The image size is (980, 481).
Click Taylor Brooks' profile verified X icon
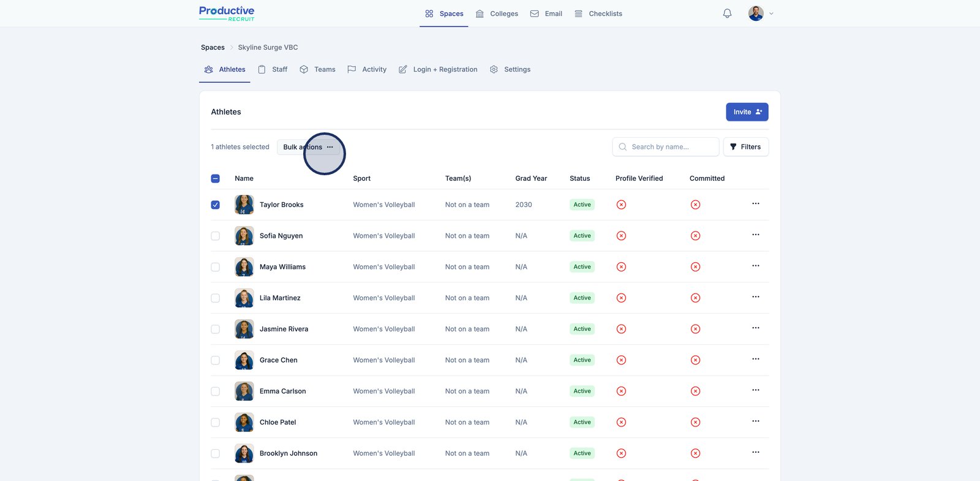pyautogui.click(x=621, y=205)
